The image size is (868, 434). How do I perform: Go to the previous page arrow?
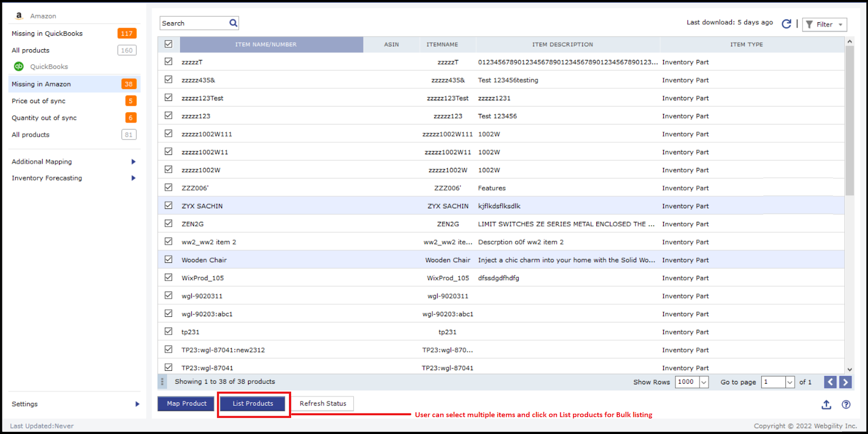830,382
